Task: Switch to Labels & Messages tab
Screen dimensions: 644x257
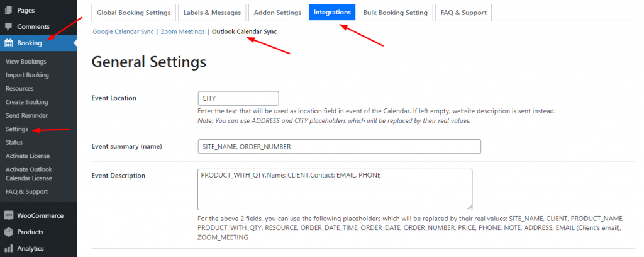Action: [x=212, y=13]
